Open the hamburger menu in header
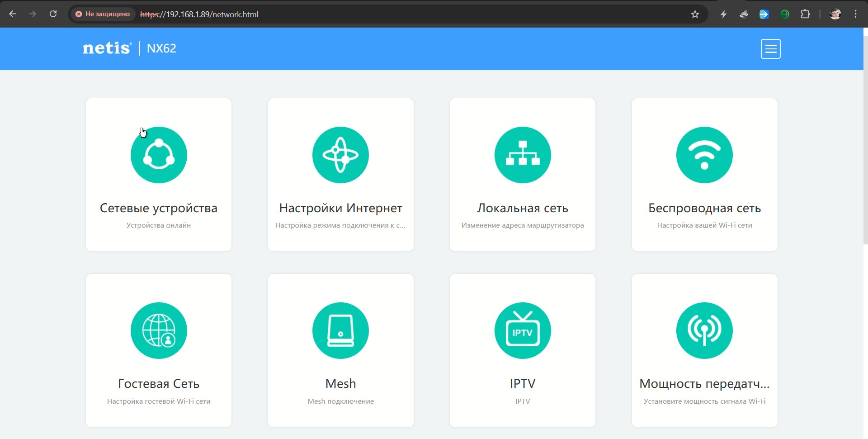Screen dimensions: 868x439 point(770,49)
